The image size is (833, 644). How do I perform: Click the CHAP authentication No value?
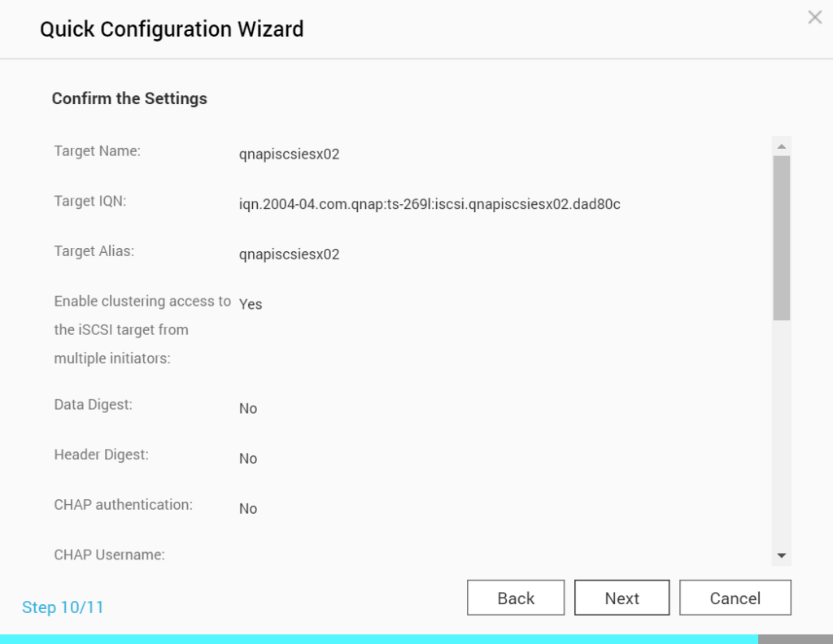(248, 509)
